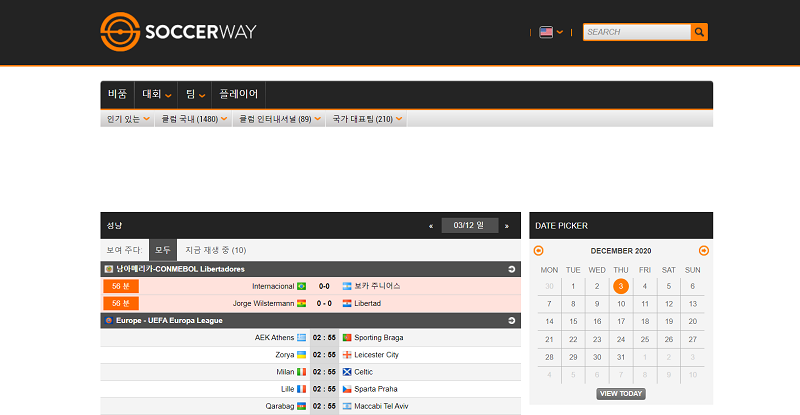Open Sparta Praha team link

(x=376, y=389)
